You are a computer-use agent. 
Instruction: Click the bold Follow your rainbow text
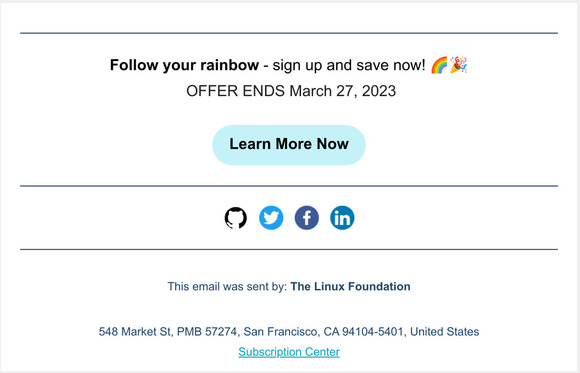click(184, 65)
